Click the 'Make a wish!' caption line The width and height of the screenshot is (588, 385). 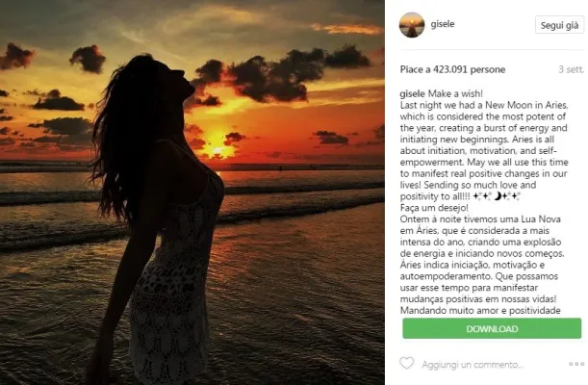click(455, 93)
